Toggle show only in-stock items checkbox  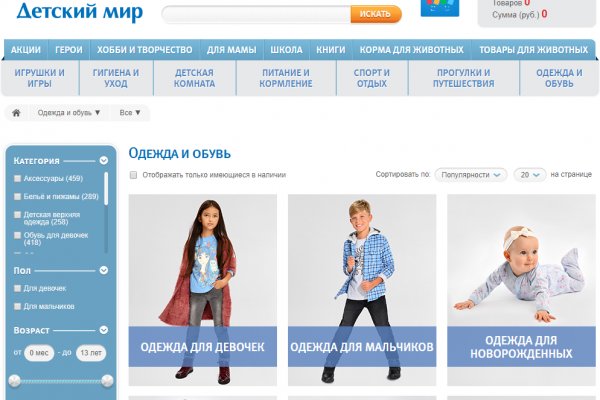(133, 175)
